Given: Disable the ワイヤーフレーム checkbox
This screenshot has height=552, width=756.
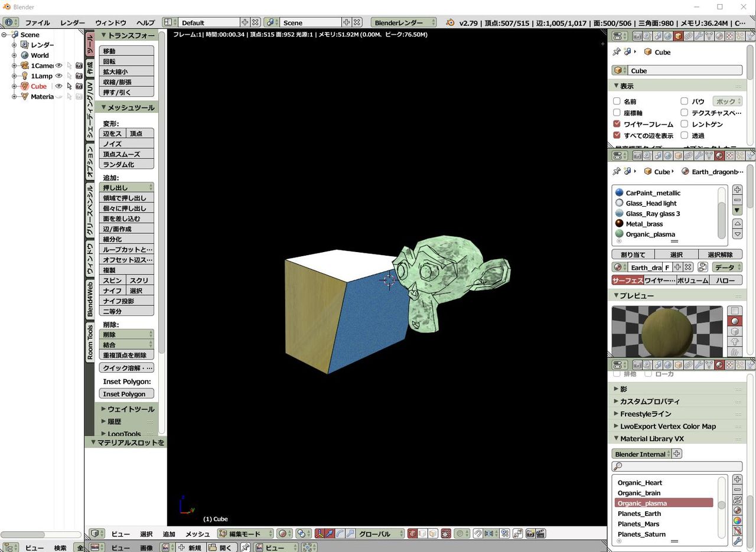Looking at the screenshot, I should point(617,124).
